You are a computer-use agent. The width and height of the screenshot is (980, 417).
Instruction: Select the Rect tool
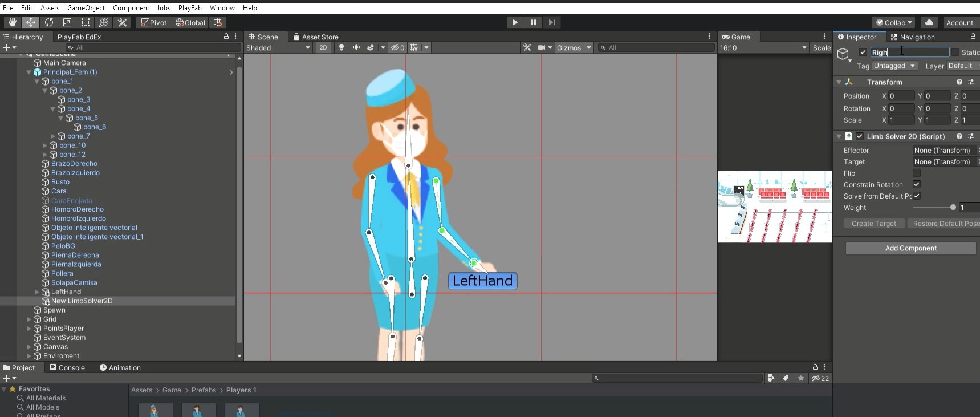(x=86, y=22)
